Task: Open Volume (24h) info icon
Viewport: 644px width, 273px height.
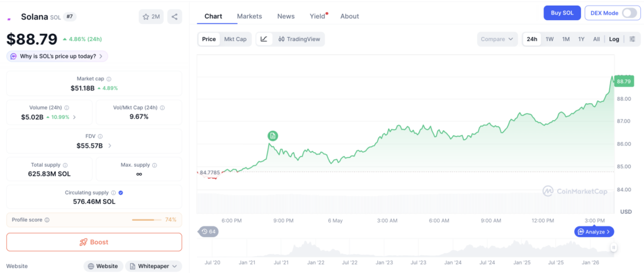Action: click(67, 108)
